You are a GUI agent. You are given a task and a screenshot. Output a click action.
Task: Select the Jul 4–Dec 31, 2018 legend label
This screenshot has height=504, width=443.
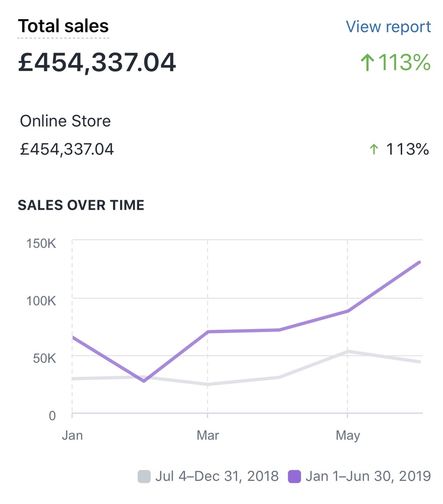[x=217, y=476]
